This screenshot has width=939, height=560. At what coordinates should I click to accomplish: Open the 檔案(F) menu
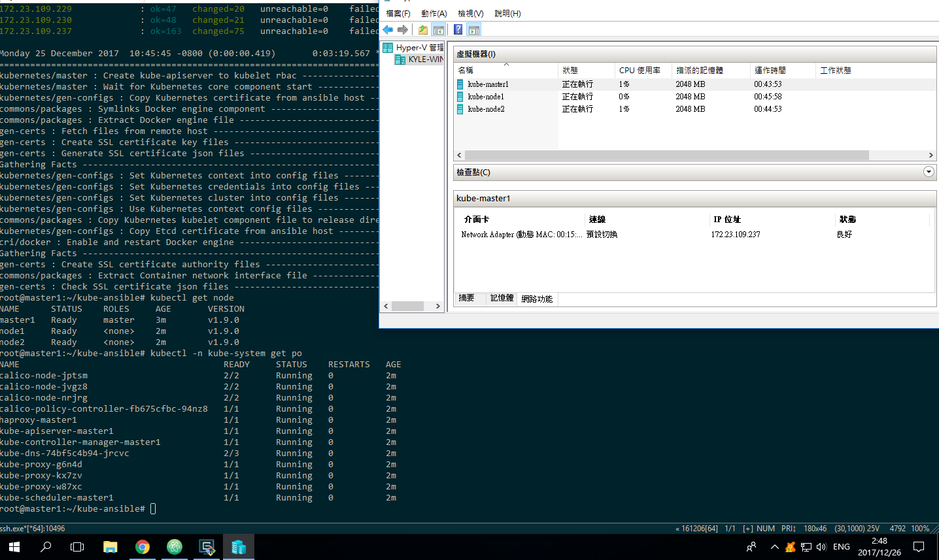pyautogui.click(x=398, y=14)
